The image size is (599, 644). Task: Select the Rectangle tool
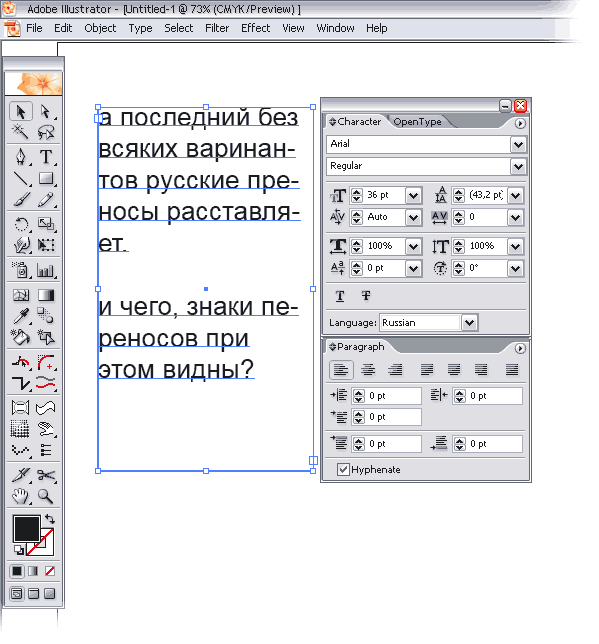(x=46, y=179)
